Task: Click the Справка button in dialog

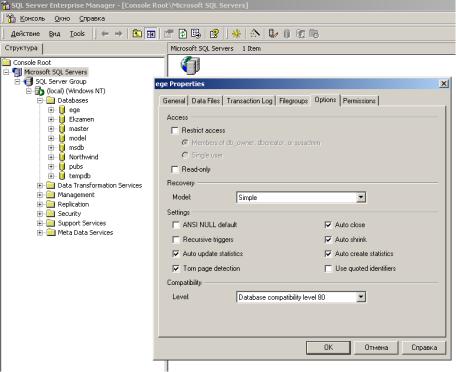Action: tap(424, 347)
